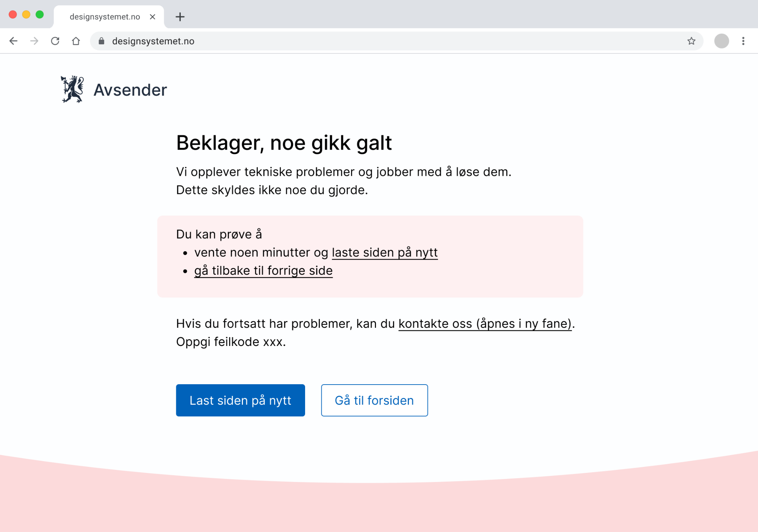
Task: Click the lion coat of arms logo
Action: (x=72, y=89)
